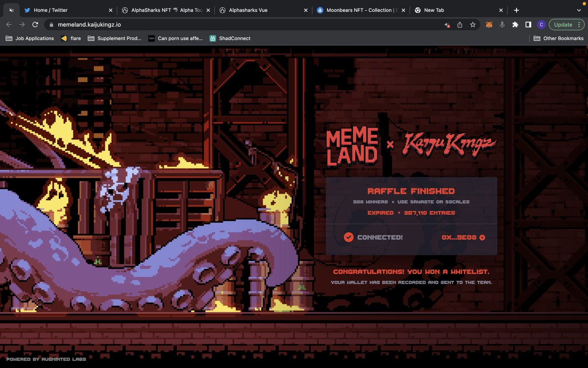The image size is (588, 368).
Task: Switch to Moonbears NFT Collection tab
Action: (x=361, y=10)
